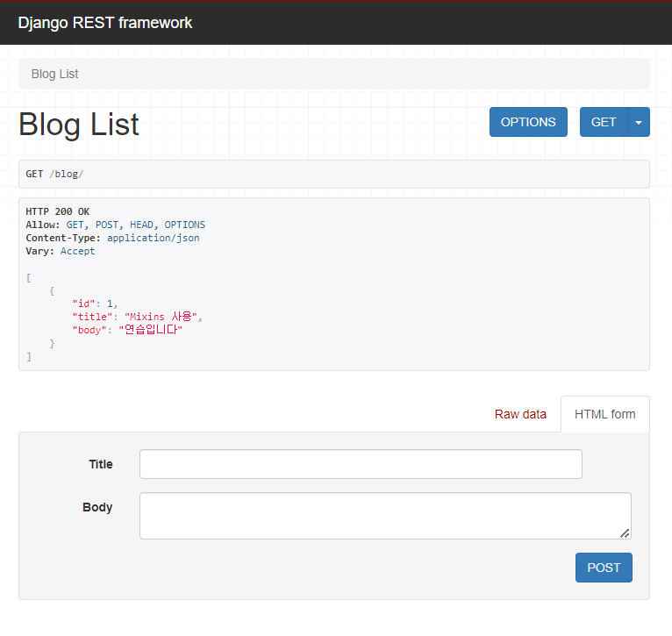Image resolution: width=672 pixels, height=636 pixels.
Task: Click the "body" value 연습입니다
Action: (x=150, y=330)
